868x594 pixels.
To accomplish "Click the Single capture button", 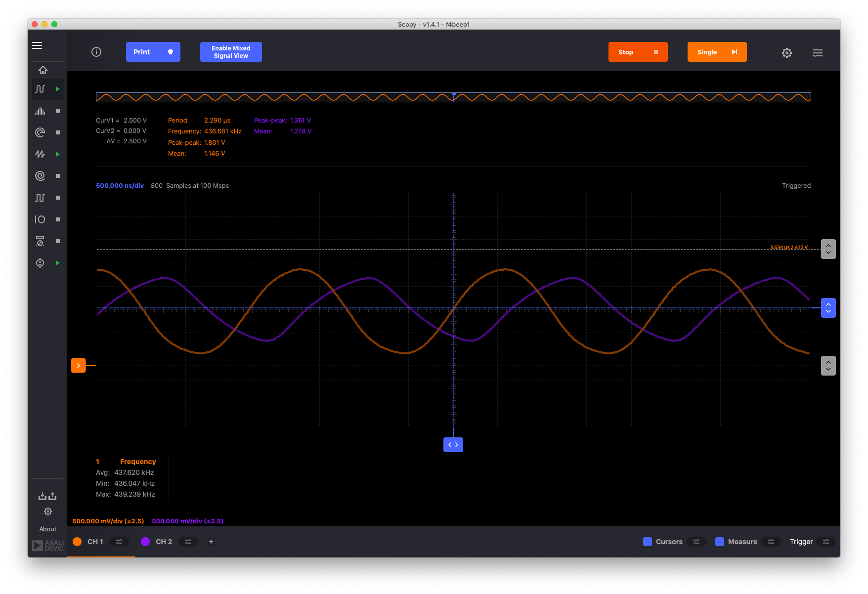I will point(717,52).
